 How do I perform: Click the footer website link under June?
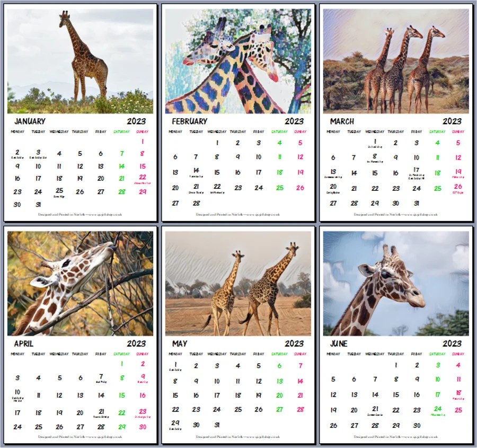tap(421, 437)
